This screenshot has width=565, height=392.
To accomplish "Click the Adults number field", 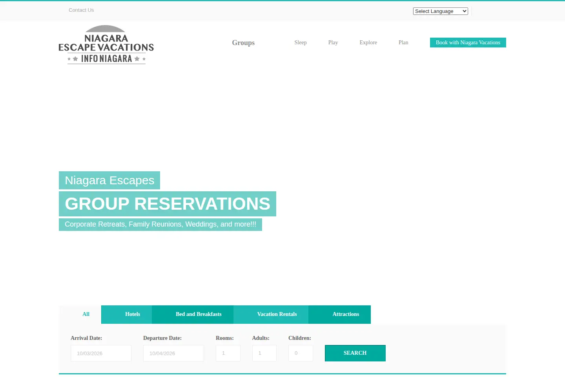I will tap(264, 353).
